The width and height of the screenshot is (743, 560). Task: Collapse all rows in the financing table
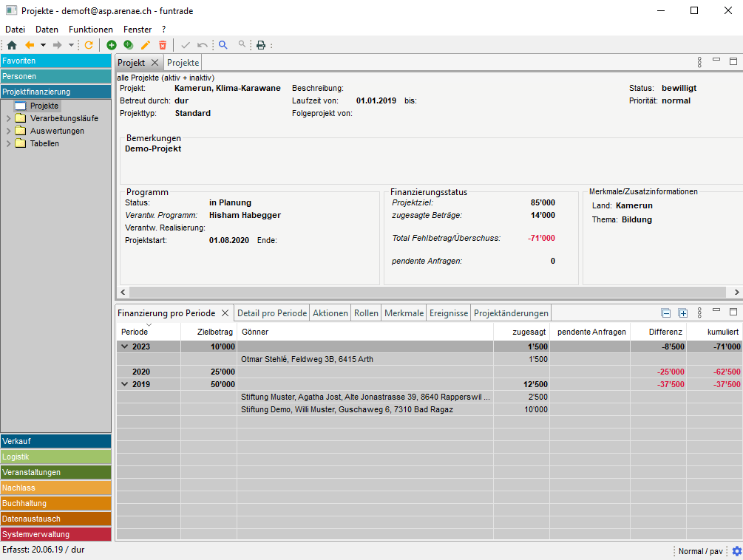[666, 313]
